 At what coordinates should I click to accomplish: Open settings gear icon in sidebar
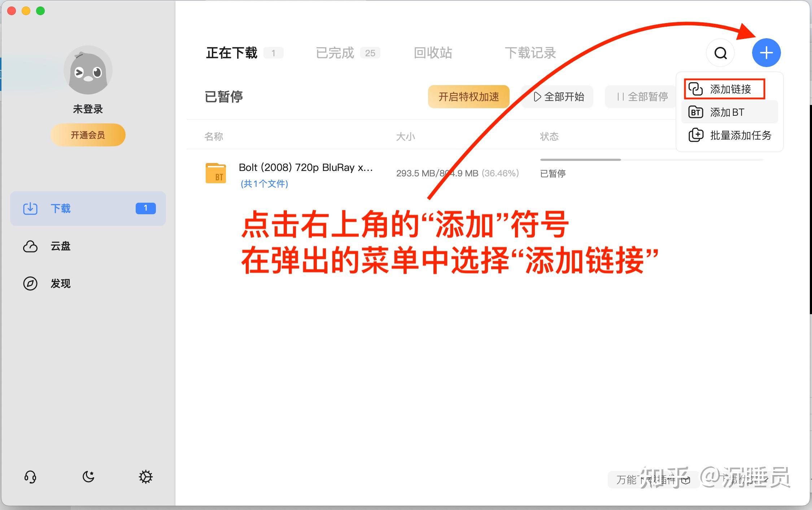coord(146,477)
